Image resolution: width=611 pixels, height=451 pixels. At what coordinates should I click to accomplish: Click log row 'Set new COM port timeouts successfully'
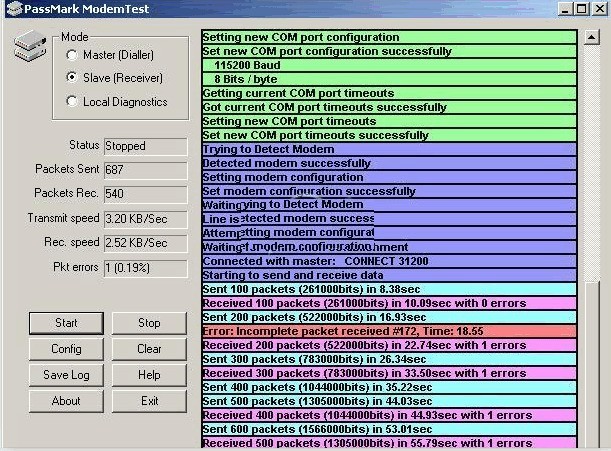[389, 136]
